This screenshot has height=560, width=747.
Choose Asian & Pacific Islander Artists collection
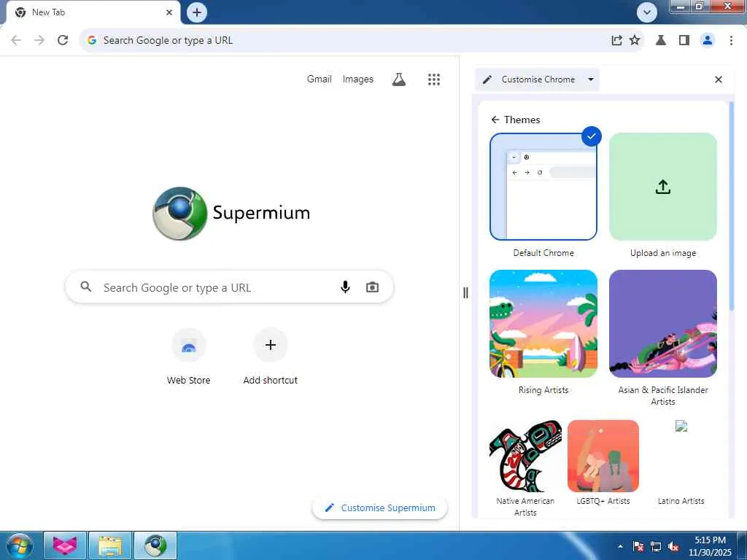662,324
